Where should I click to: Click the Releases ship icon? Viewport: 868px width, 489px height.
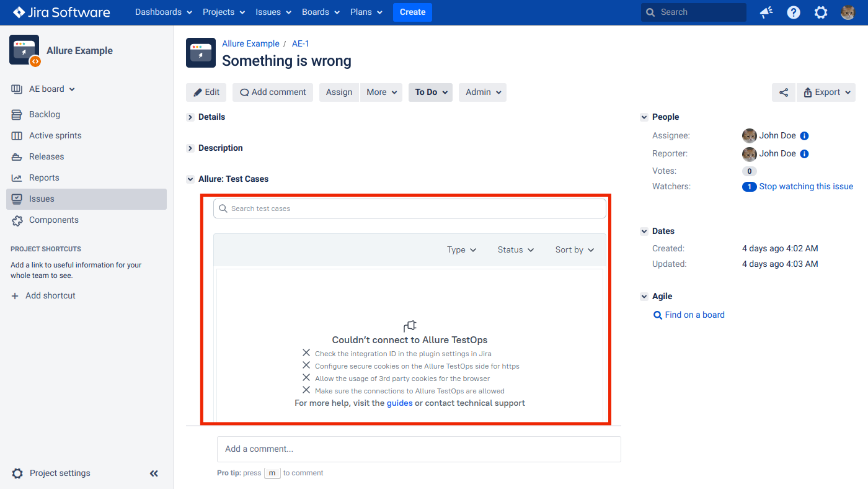(x=17, y=156)
